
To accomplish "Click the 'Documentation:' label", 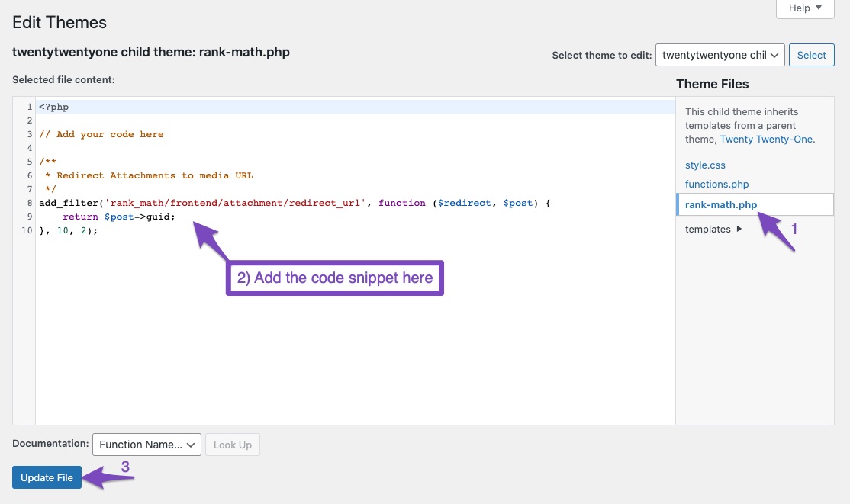I will point(50,443).
